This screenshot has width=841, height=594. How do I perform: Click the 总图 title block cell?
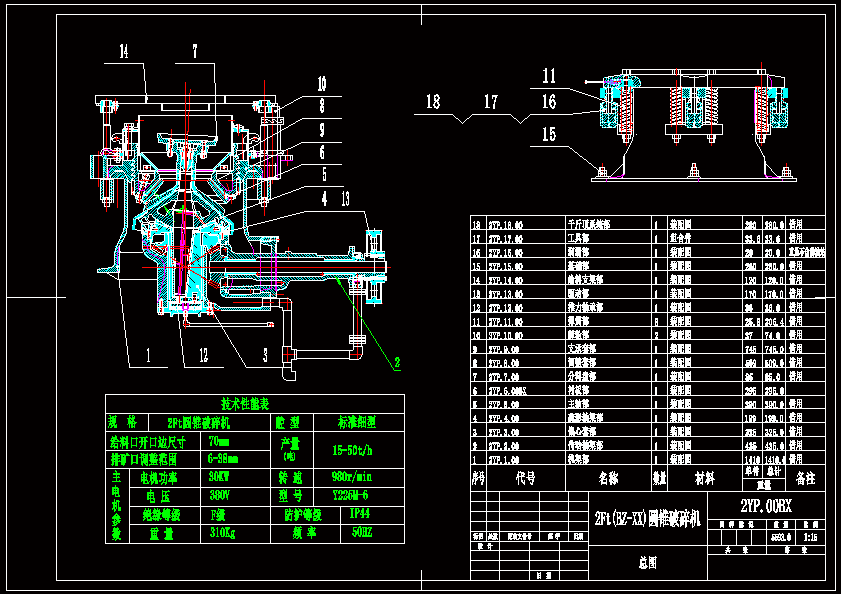pos(648,563)
